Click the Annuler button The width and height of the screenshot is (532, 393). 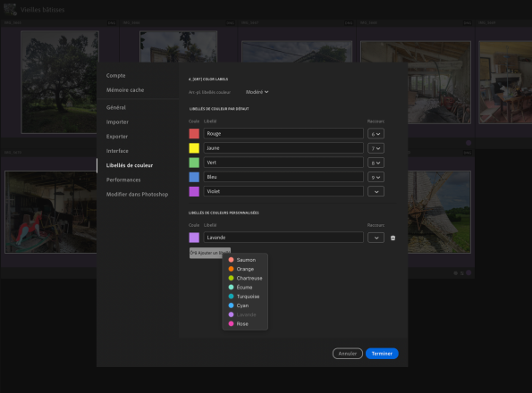[348, 354]
